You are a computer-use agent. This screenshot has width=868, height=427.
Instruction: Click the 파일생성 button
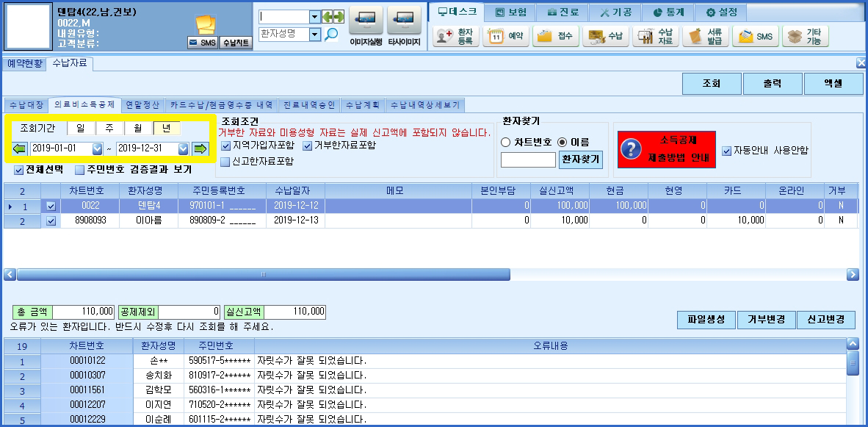pyautogui.click(x=706, y=320)
